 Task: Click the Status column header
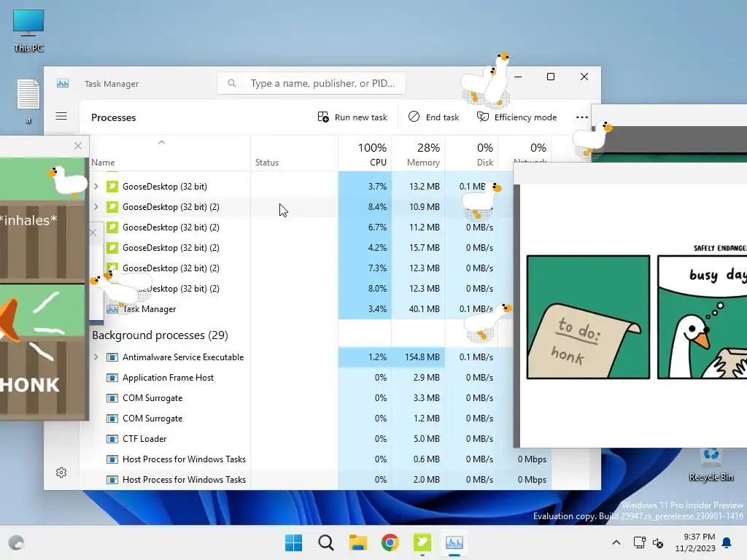click(267, 163)
